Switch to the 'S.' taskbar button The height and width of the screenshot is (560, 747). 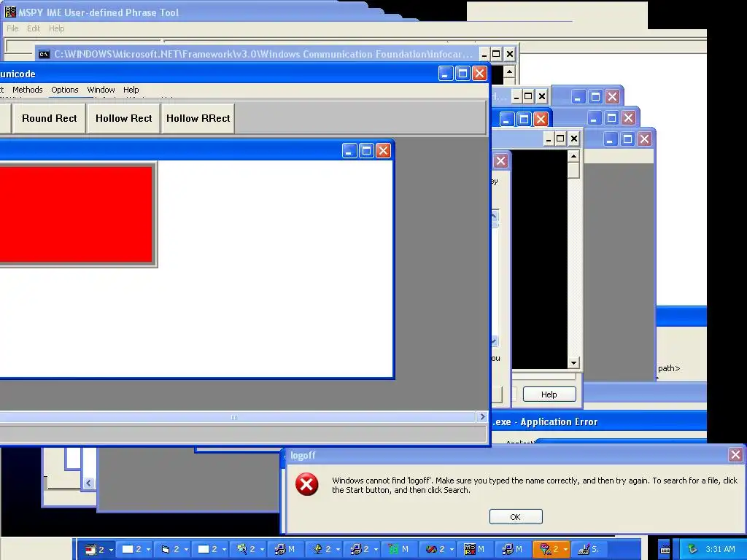click(589, 550)
